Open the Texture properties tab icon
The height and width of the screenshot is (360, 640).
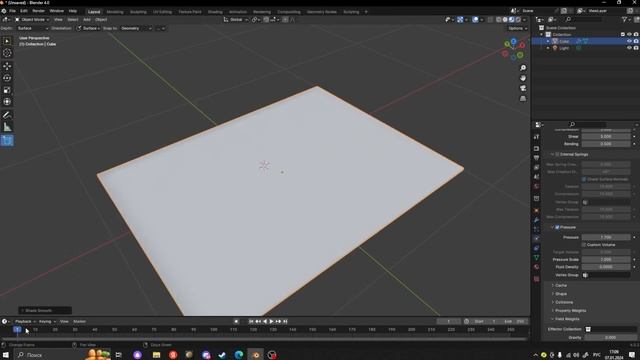536,279
